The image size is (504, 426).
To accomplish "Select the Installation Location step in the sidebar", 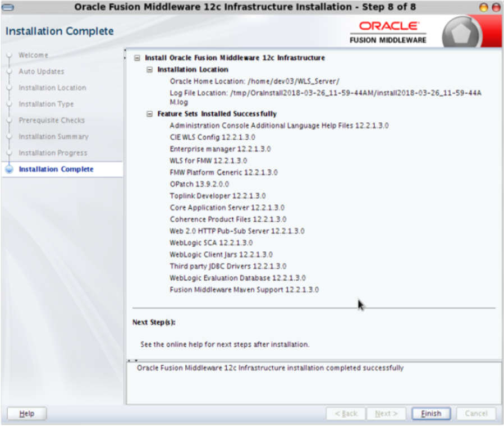I will tap(52, 88).
